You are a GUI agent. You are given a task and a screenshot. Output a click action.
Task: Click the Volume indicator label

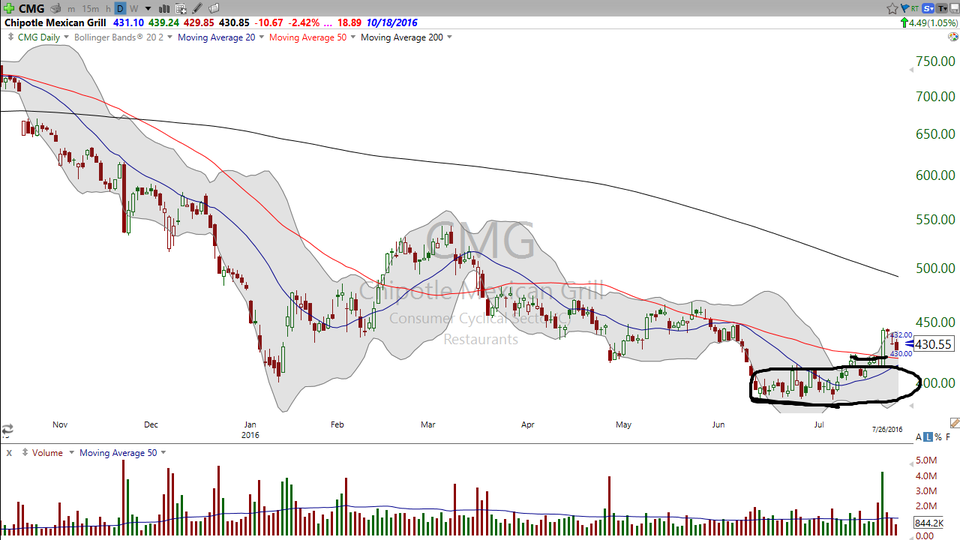47,453
